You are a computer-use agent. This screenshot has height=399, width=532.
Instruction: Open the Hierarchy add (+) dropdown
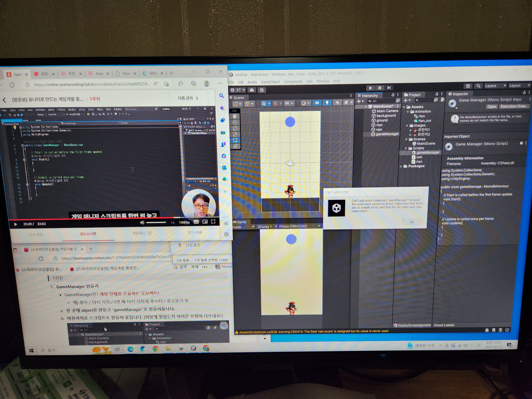tap(360, 101)
